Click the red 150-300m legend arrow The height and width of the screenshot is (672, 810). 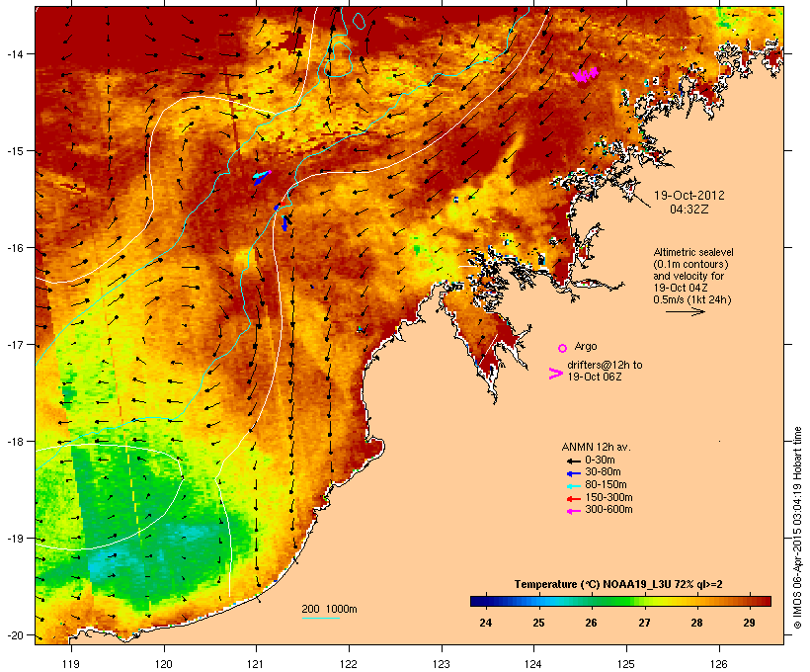[x=573, y=498]
